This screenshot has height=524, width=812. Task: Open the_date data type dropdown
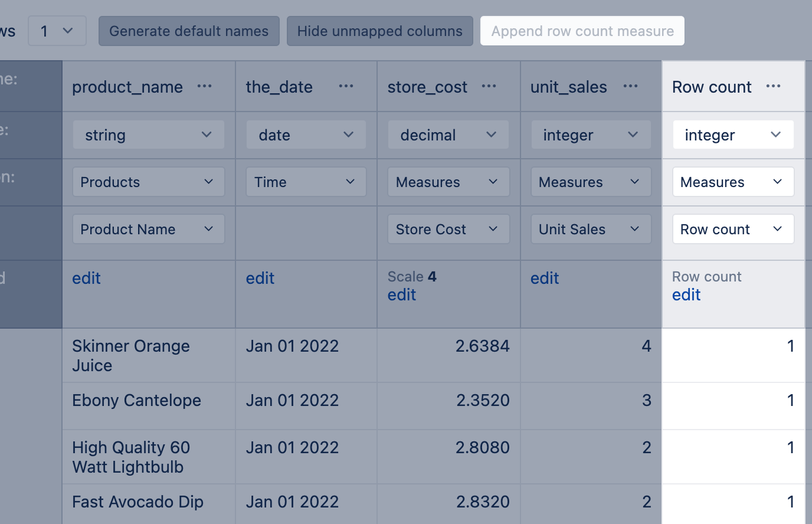(306, 135)
